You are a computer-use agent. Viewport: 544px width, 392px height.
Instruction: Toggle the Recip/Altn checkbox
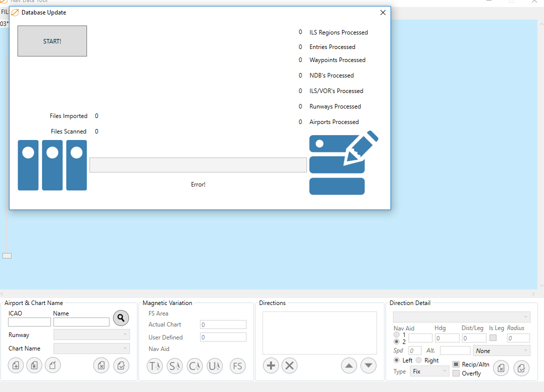(456, 364)
